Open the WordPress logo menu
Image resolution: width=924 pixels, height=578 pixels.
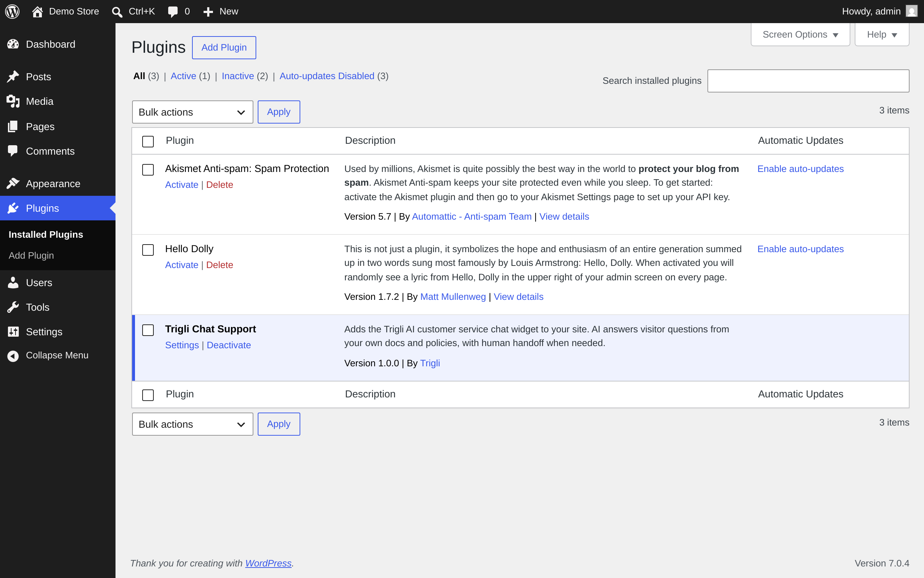(x=12, y=12)
